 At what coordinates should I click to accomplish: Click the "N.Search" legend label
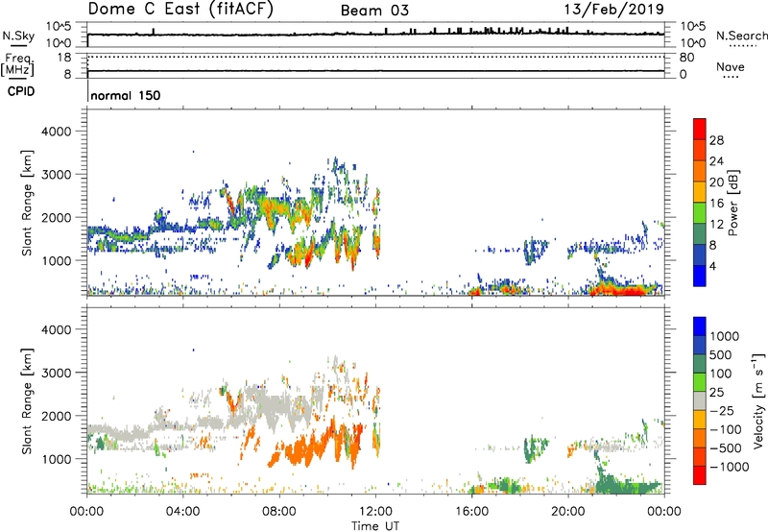tap(741, 36)
